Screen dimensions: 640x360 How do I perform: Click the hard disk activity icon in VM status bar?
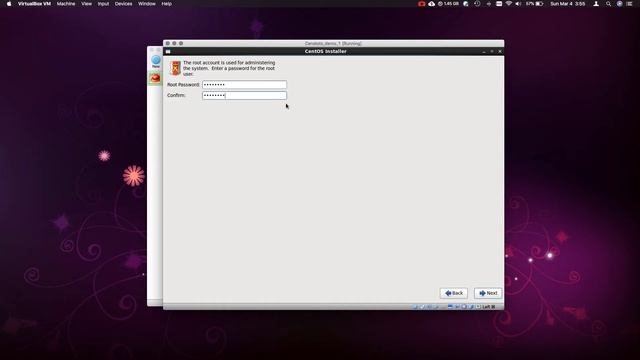pyautogui.click(x=415, y=307)
